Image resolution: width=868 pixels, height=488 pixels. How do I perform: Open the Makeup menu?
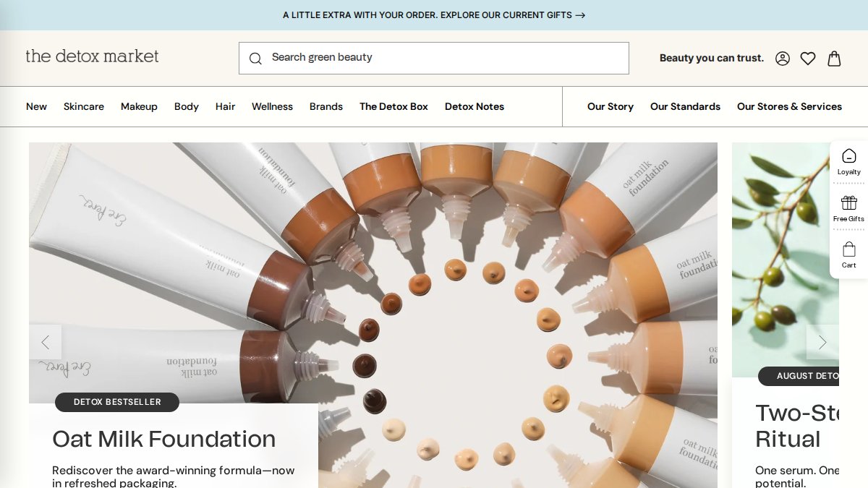point(139,106)
